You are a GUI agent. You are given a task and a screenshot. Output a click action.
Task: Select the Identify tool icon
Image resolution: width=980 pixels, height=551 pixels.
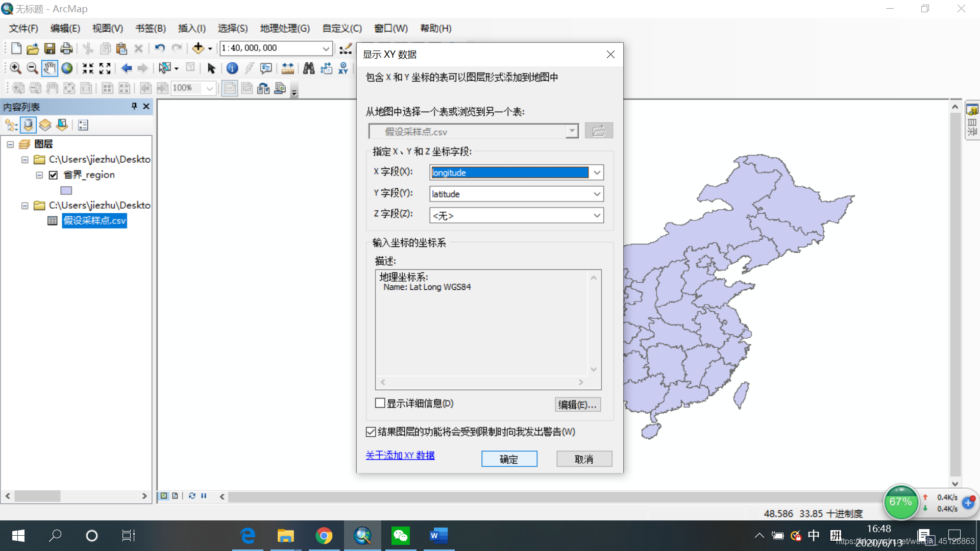tap(232, 68)
